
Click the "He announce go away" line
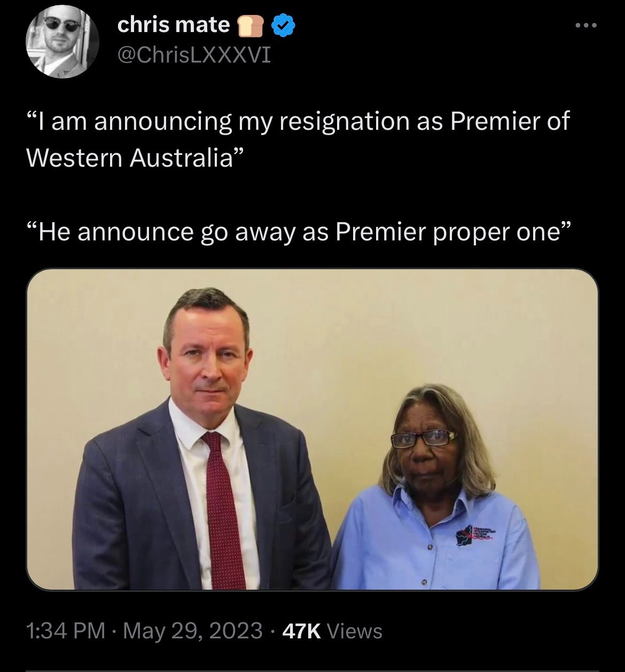[x=299, y=232]
